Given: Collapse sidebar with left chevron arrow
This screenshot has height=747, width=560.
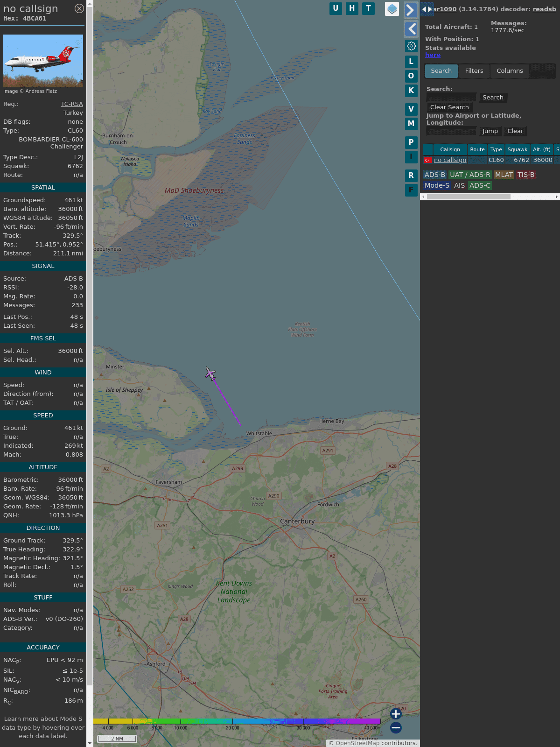Looking at the screenshot, I should (411, 29).
